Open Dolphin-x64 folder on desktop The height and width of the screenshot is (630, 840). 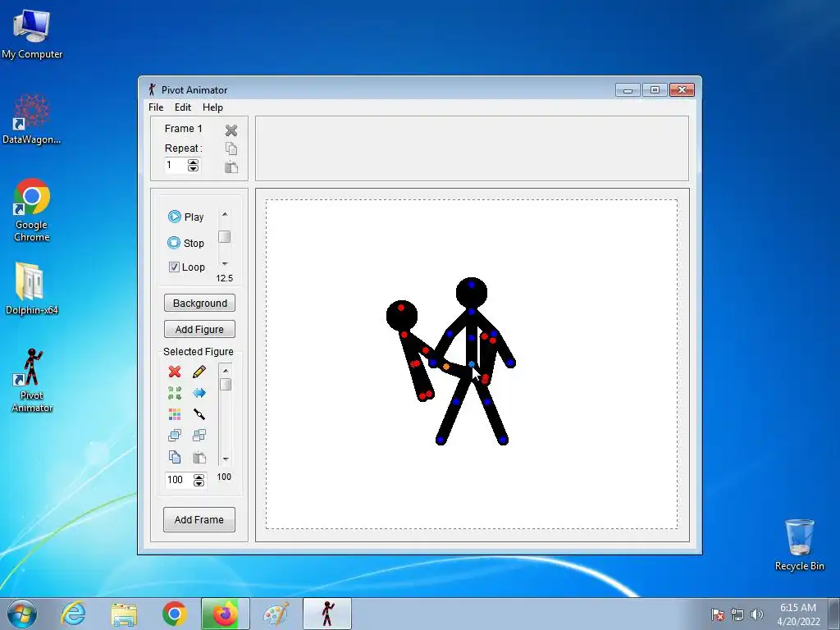pyautogui.click(x=32, y=288)
